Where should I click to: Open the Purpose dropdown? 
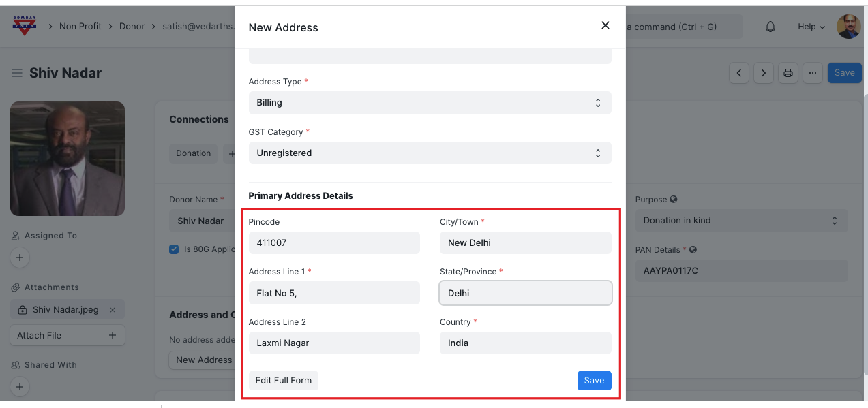coord(741,221)
